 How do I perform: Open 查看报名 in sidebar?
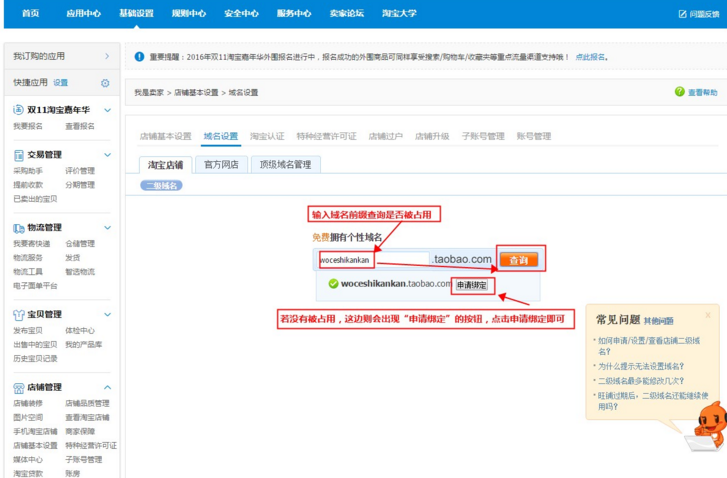click(x=80, y=126)
